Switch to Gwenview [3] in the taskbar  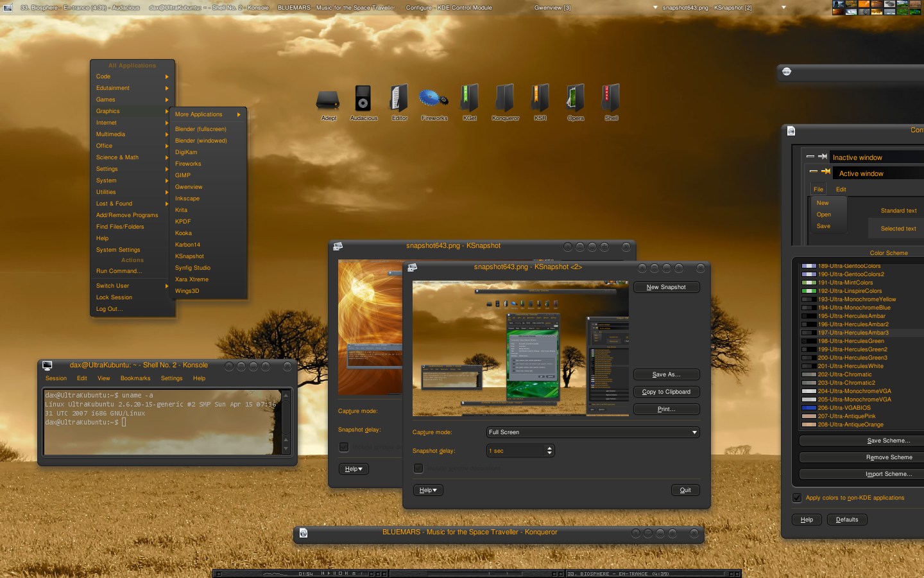[552, 8]
